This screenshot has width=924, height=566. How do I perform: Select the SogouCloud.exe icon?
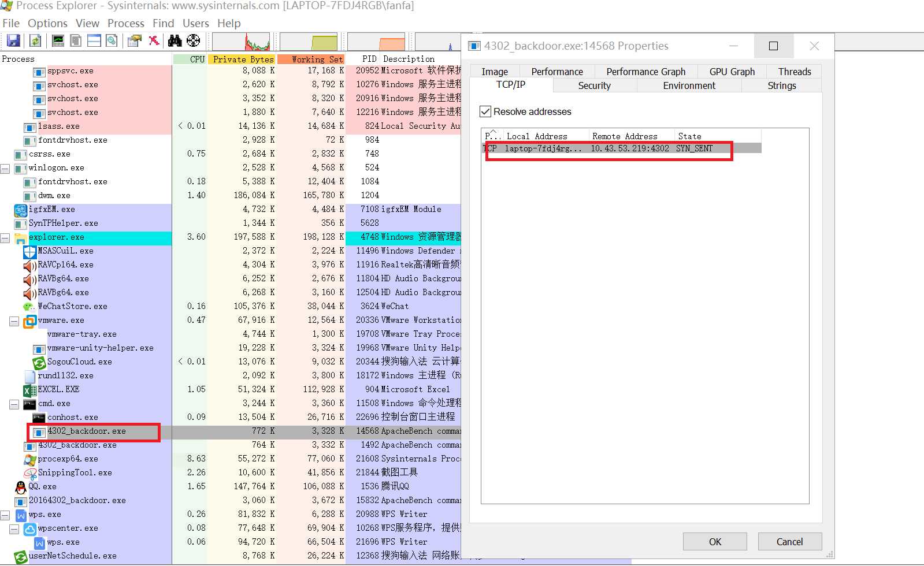click(39, 363)
